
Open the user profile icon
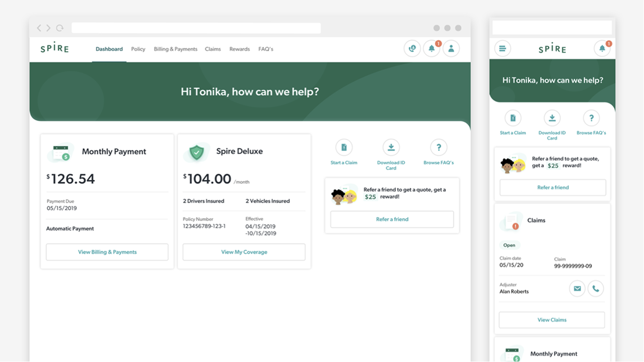tap(451, 48)
